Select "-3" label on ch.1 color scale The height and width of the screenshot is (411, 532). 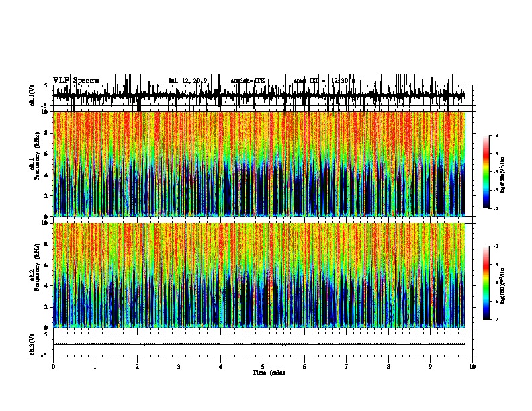click(x=495, y=136)
